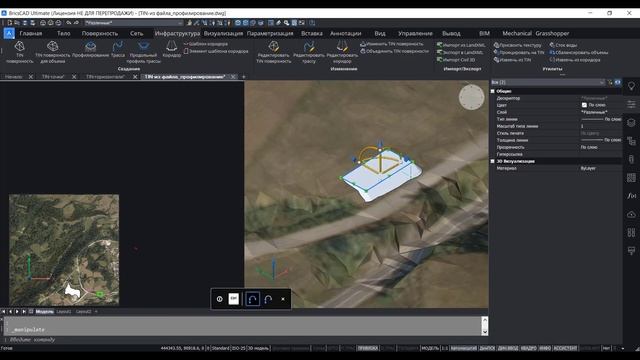Click new file icon in quick access toolbar
The height and width of the screenshot is (360, 640).
point(10,23)
